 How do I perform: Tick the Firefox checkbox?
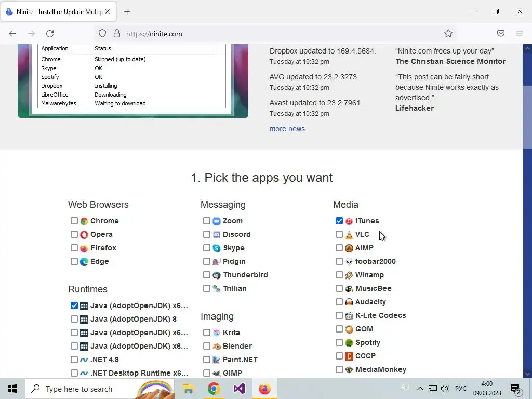[74, 248]
